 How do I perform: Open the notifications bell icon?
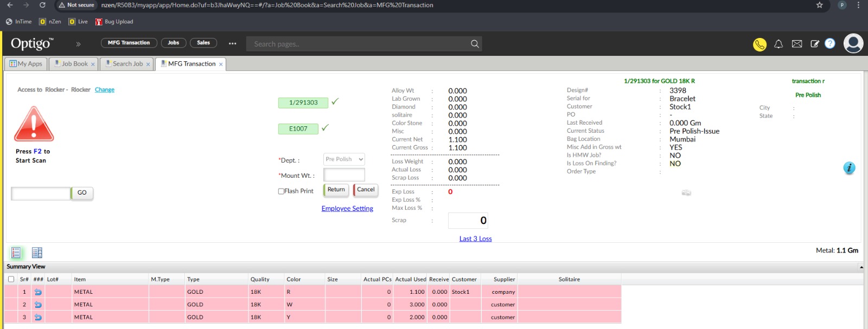[778, 44]
